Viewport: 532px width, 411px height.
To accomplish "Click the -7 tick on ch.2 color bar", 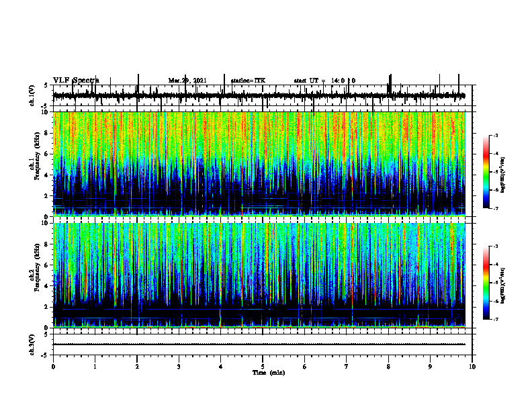I will tap(496, 319).
